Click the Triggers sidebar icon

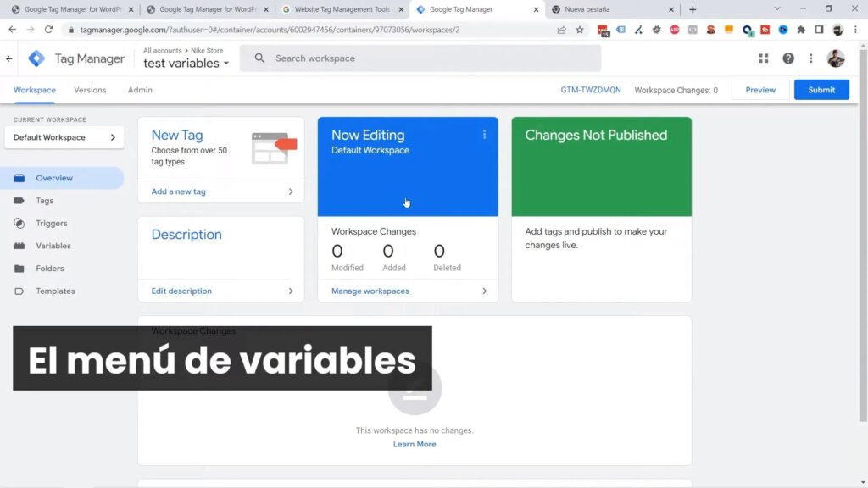(19, 223)
